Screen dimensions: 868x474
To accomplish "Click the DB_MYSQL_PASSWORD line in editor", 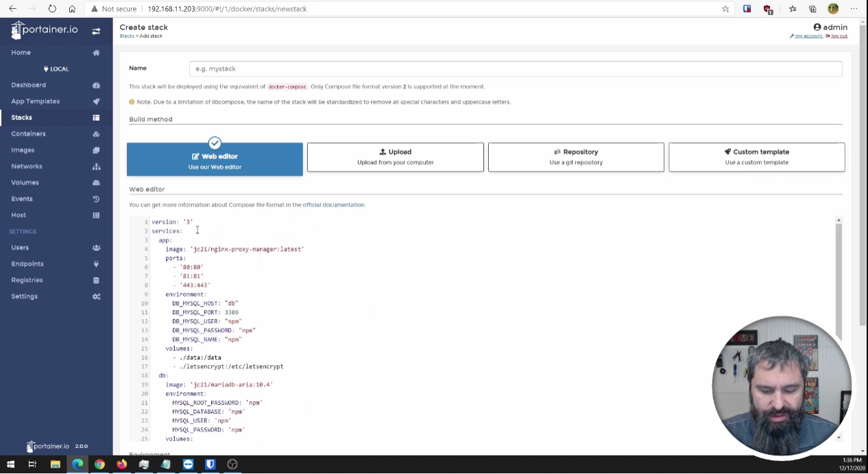I will click(x=214, y=331).
